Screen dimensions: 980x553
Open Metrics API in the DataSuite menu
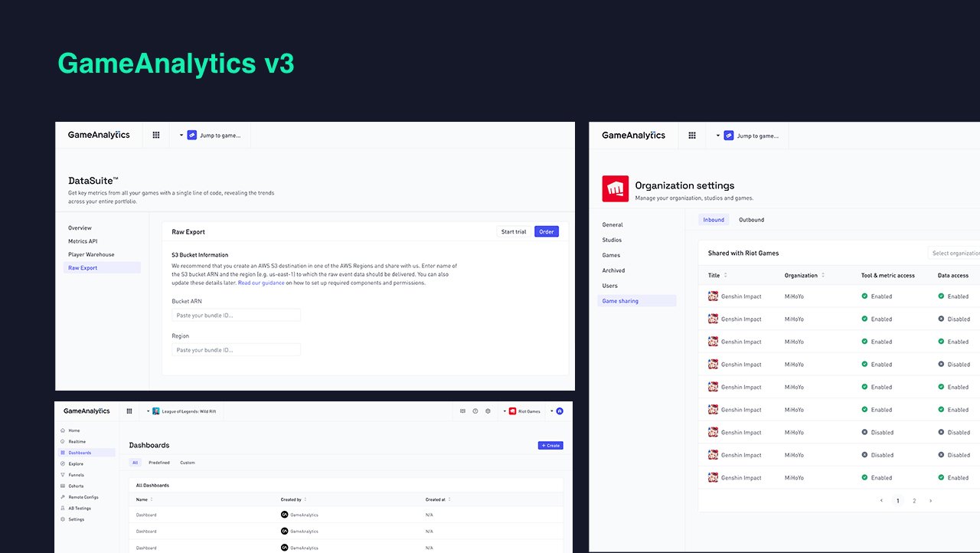[83, 241]
